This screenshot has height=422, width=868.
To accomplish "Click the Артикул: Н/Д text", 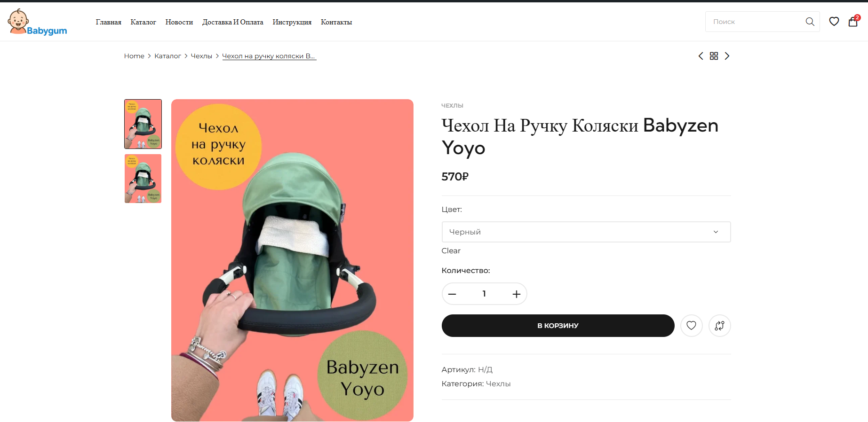I will (x=467, y=370).
